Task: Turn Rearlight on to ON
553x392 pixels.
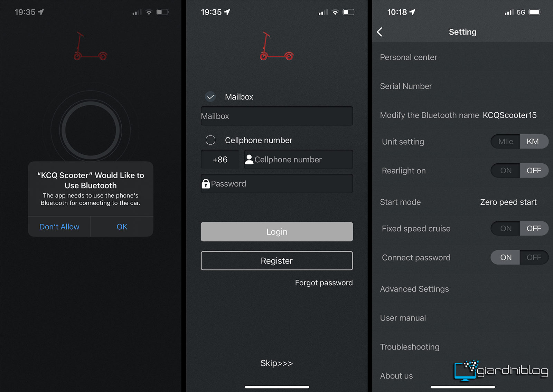Action: pos(505,171)
